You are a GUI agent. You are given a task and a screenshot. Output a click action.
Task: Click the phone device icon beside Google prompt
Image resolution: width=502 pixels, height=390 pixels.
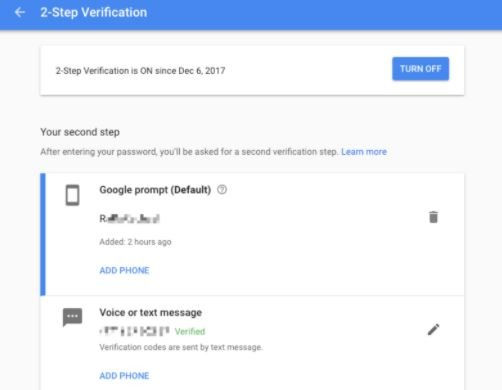(x=72, y=195)
